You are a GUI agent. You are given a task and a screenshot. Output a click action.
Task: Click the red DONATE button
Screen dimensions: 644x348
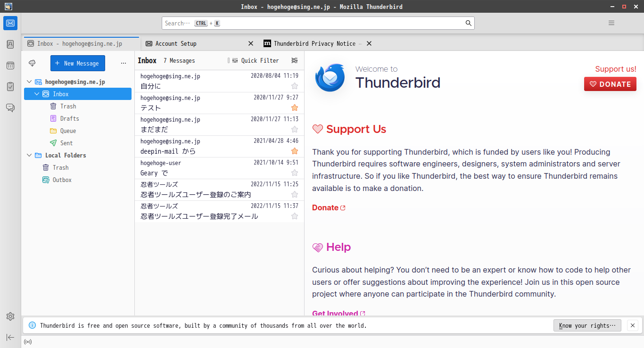click(x=610, y=84)
